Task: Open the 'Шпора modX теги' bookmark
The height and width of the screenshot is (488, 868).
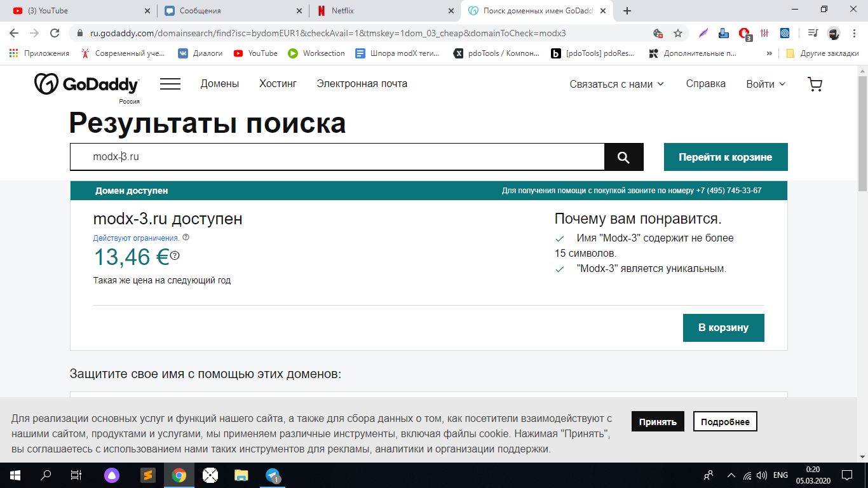Action: [x=398, y=53]
